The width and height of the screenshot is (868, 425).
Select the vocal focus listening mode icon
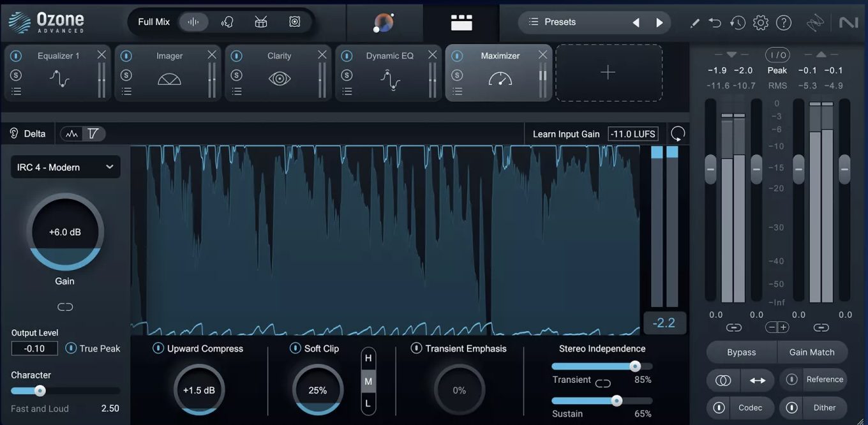[227, 21]
